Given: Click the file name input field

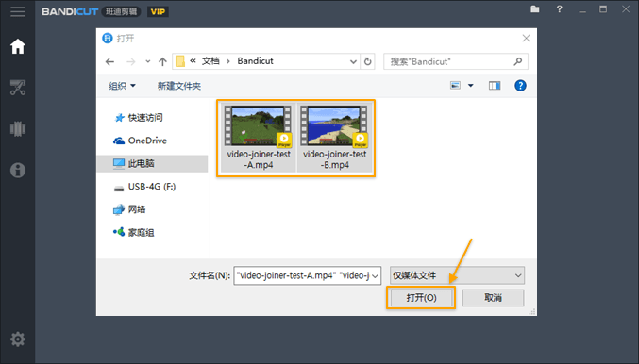Looking at the screenshot, I should (x=302, y=275).
